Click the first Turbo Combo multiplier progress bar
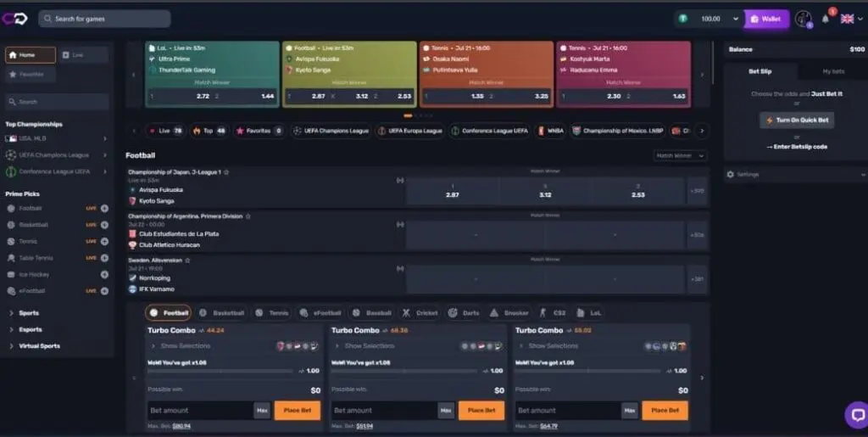The width and height of the screenshot is (868, 437). 220,371
